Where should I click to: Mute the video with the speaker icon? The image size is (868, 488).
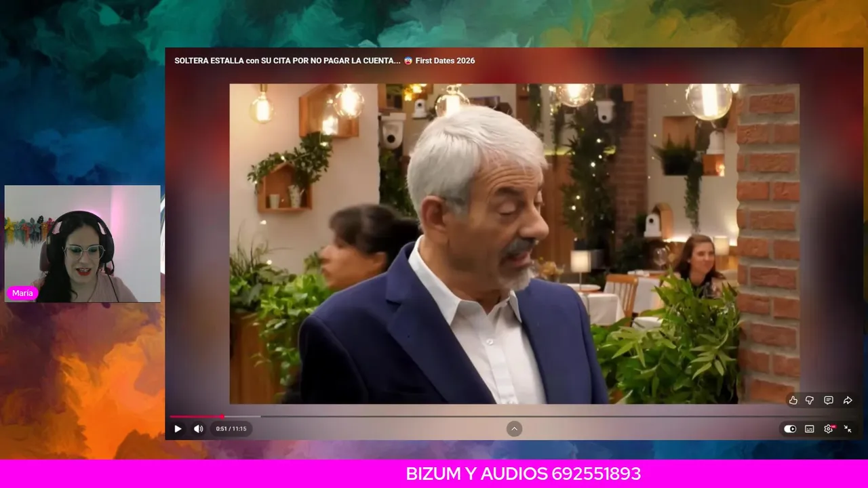pyautogui.click(x=198, y=428)
